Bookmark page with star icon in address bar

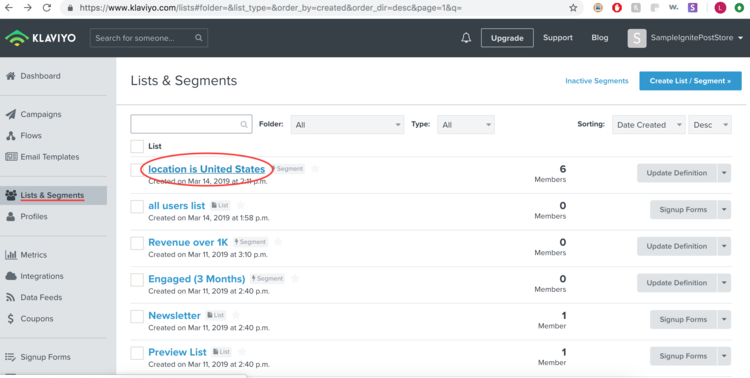(573, 8)
